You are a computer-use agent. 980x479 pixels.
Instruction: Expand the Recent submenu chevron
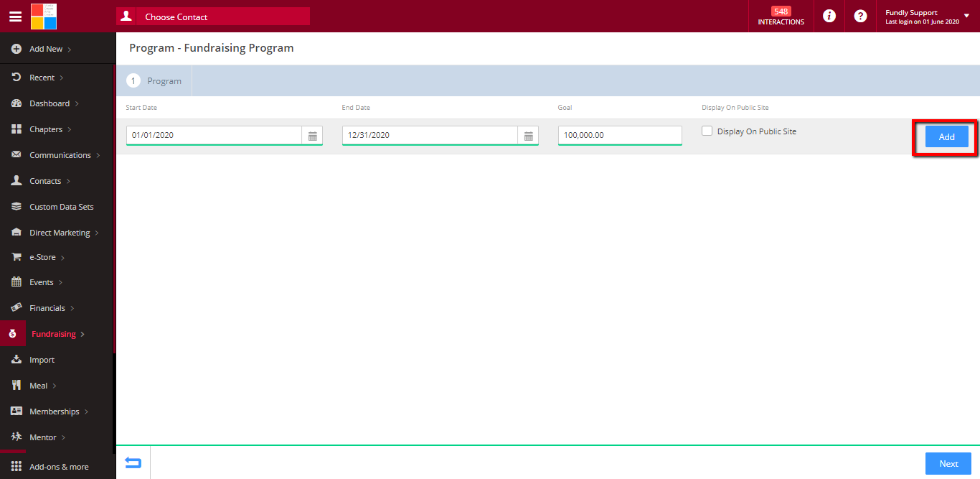coord(62,78)
